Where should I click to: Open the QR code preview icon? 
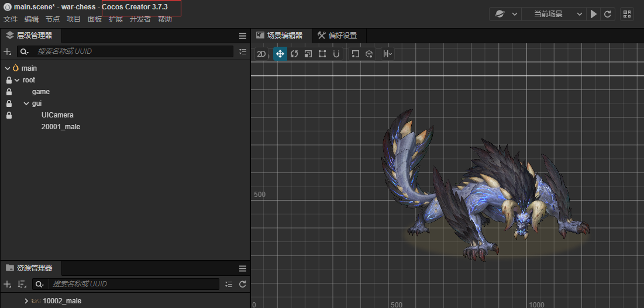point(626,14)
